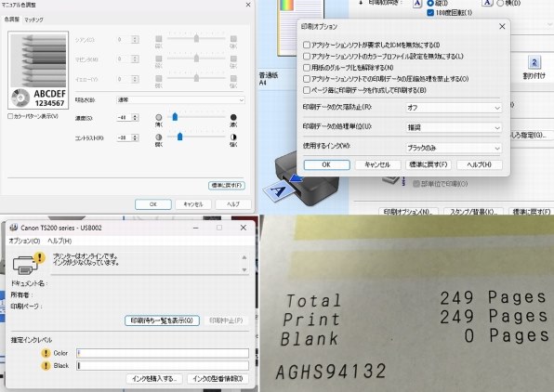Open the 印刷データの処理単位 dropdown
The width and height of the screenshot is (554, 392).
[x=454, y=127]
